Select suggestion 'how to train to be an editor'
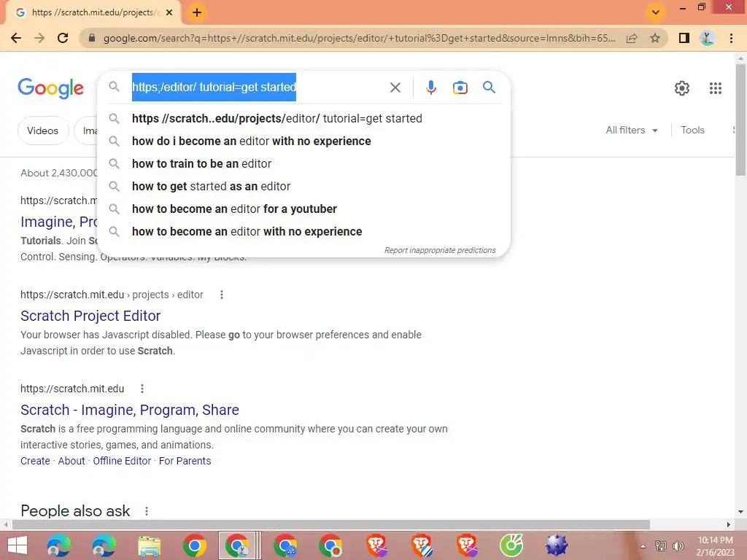The width and height of the screenshot is (747, 560). (x=304, y=164)
